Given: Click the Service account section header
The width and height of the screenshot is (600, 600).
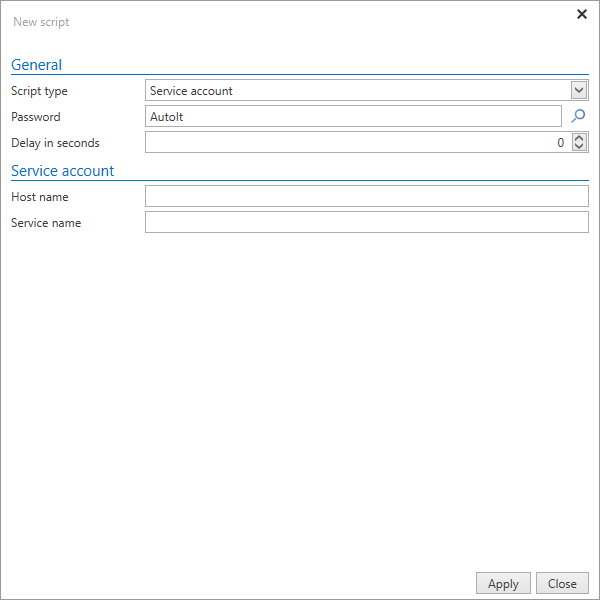Looking at the screenshot, I should pos(62,171).
